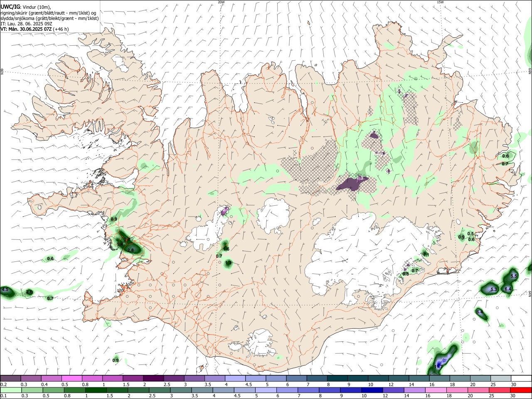Click the upper-row legend swatch between 0.3 and 0.4

[x=31, y=378]
